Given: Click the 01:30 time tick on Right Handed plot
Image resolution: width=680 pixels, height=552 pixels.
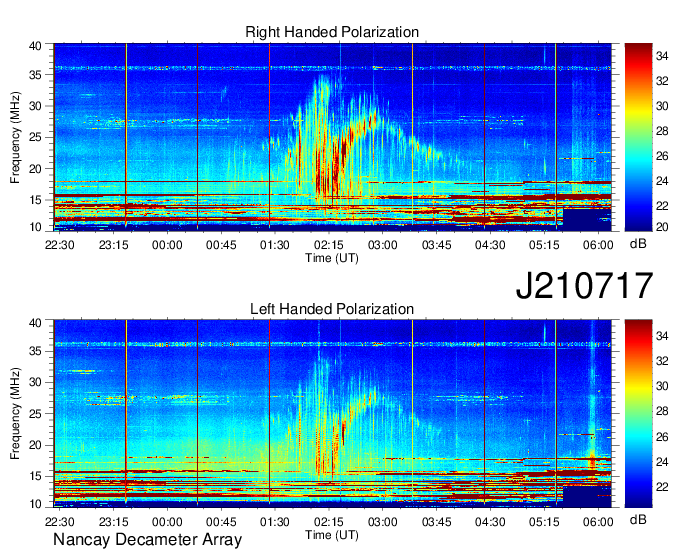Looking at the screenshot, I should [x=275, y=245].
